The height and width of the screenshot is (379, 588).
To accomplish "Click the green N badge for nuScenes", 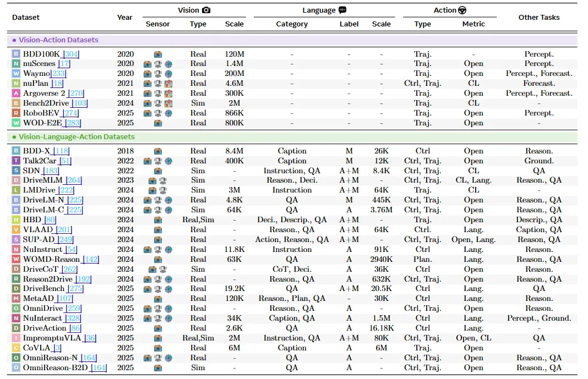I will click(16, 64).
